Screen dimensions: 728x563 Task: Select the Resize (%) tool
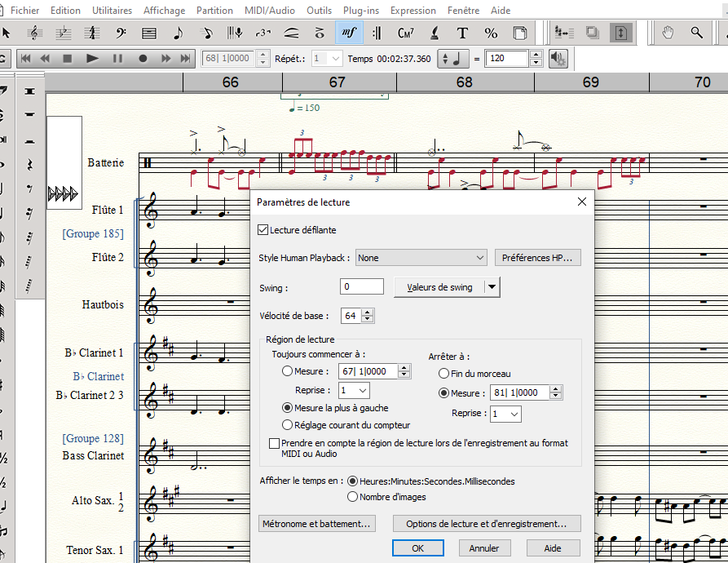tap(491, 33)
